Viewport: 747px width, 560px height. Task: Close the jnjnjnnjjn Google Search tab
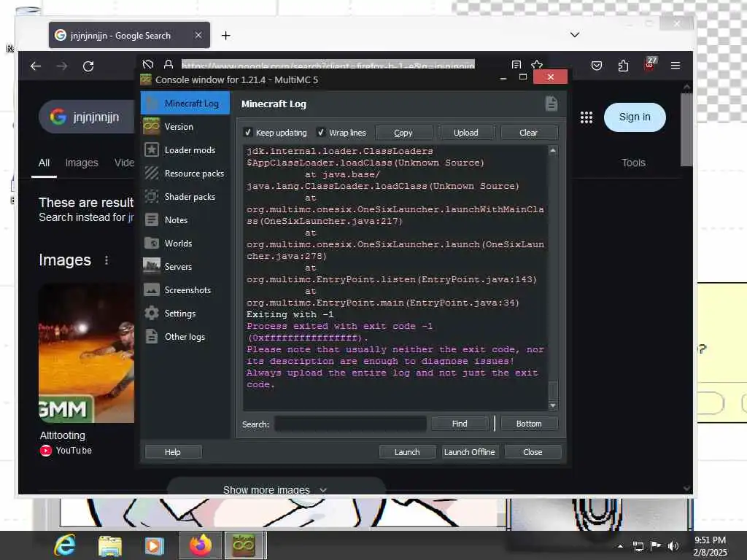198,35
